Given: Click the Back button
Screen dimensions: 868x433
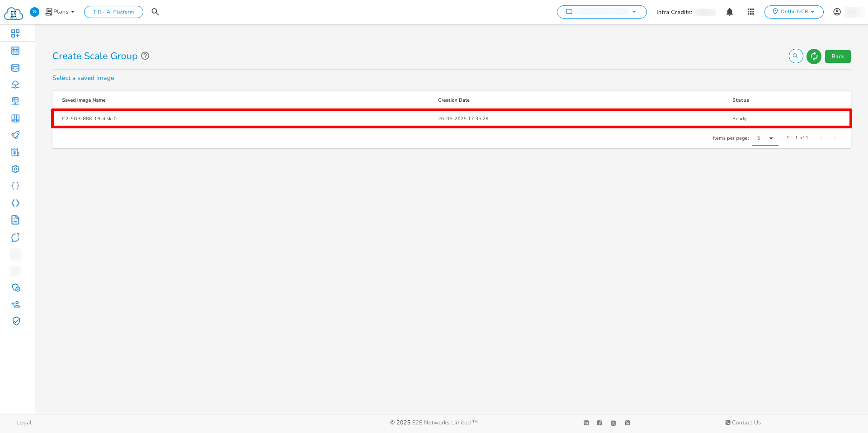Looking at the screenshot, I should click(x=837, y=56).
